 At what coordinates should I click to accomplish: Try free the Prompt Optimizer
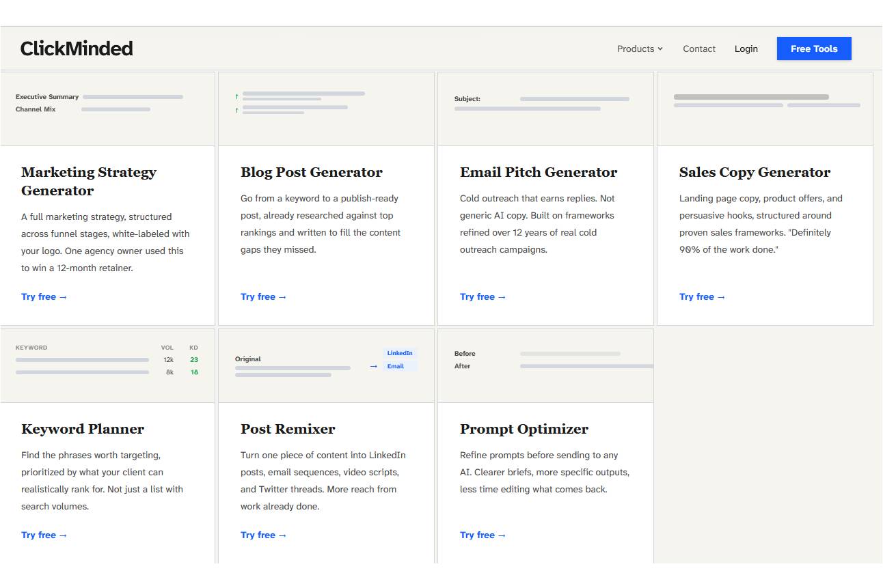483,535
